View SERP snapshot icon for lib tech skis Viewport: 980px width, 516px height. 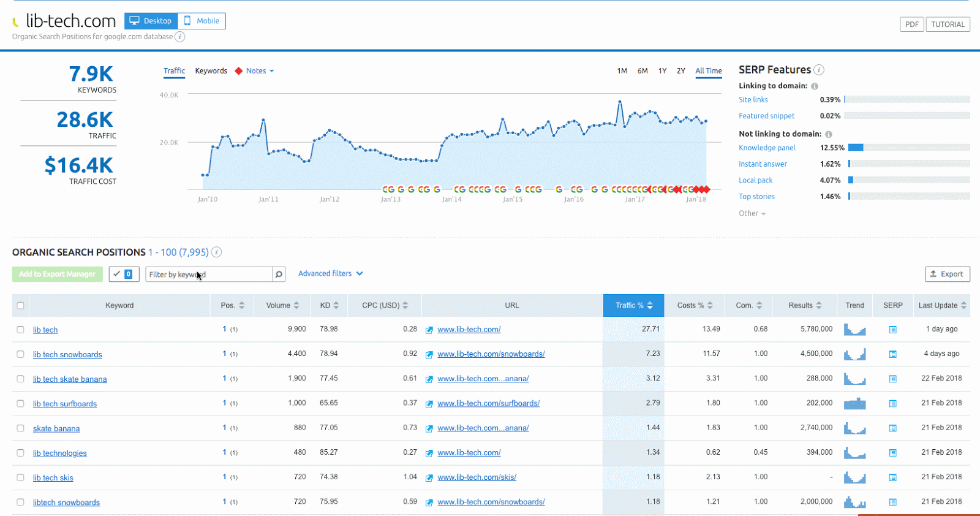892,477
